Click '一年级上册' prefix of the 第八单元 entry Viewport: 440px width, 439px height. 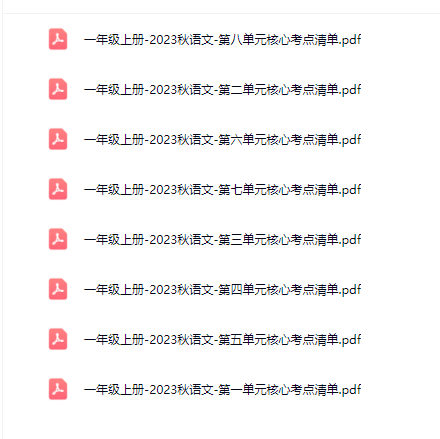tap(114, 40)
